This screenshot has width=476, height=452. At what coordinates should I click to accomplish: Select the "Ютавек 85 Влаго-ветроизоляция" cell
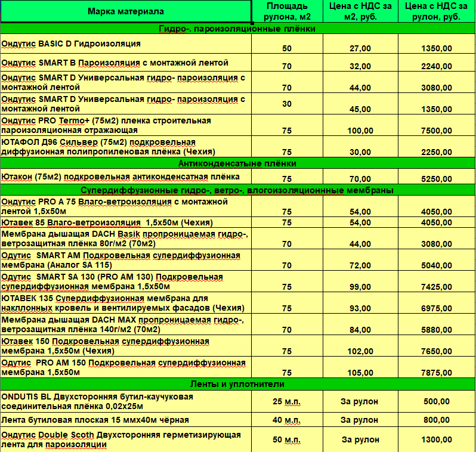[126, 222]
